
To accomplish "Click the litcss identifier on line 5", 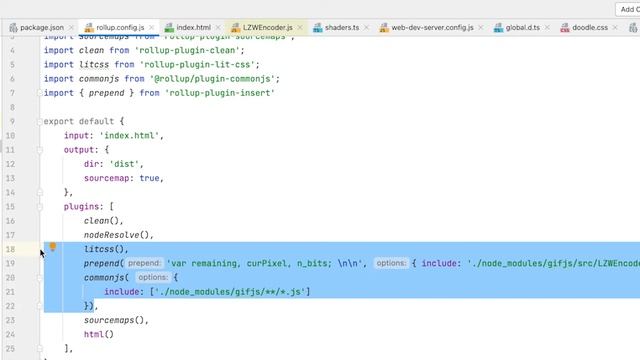I will pos(94,64).
